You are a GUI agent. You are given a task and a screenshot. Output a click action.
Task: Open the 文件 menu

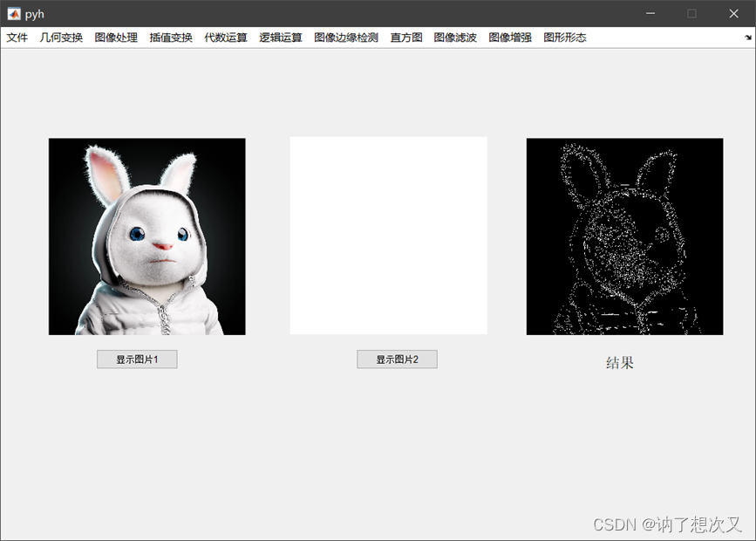[17, 38]
